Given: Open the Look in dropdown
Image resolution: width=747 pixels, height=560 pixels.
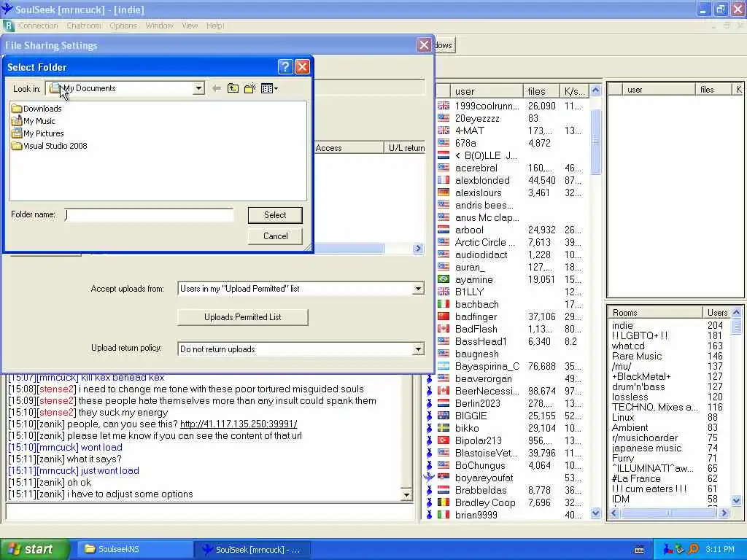Looking at the screenshot, I should pyautogui.click(x=198, y=88).
